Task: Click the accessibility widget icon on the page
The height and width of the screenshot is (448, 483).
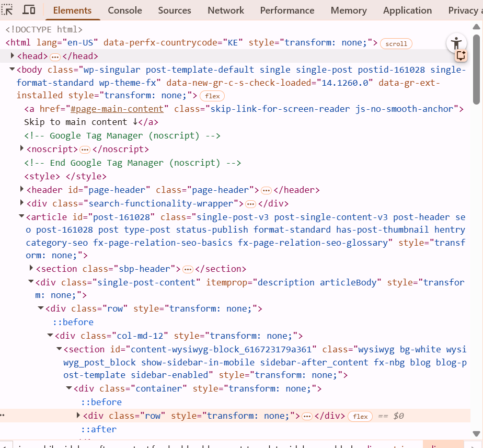Action: coord(456,43)
